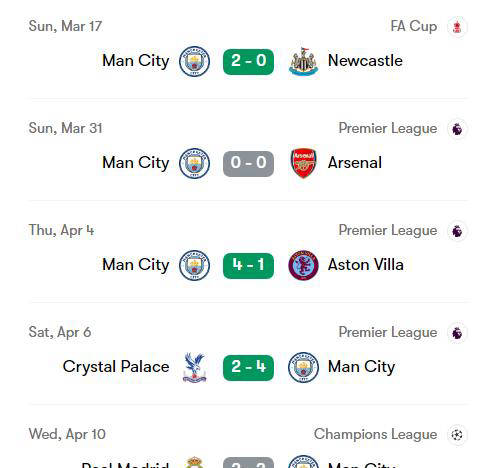Click the Aston Villa club crest

click(303, 265)
